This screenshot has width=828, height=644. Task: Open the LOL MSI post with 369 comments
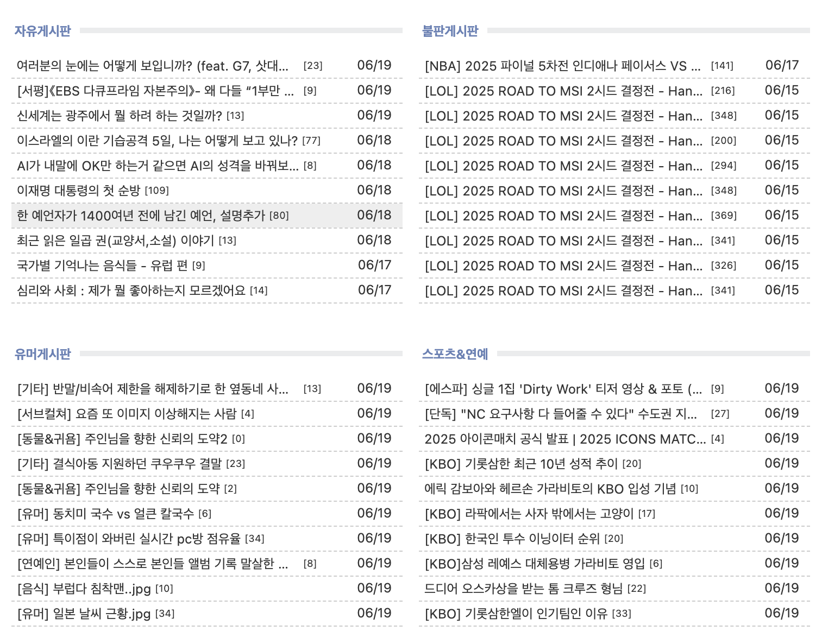tap(563, 216)
